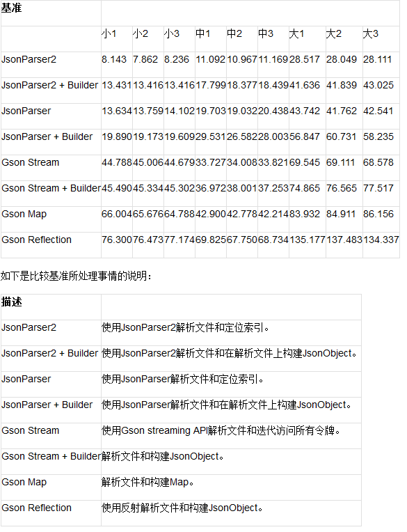Image resolution: width=407 pixels, height=532 pixels.
Task: Select the value 8.143
Action: coord(114,59)
